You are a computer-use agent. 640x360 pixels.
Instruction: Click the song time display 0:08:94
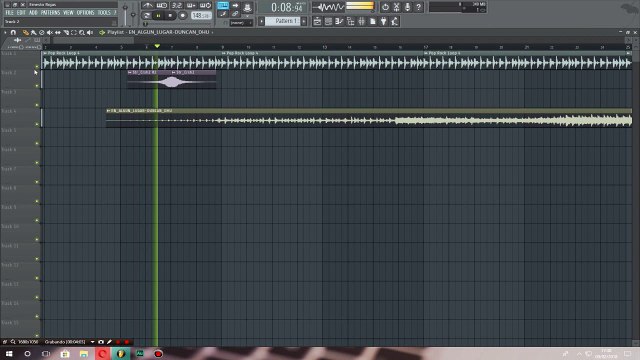pyautogui.click(x=288, y=7)
